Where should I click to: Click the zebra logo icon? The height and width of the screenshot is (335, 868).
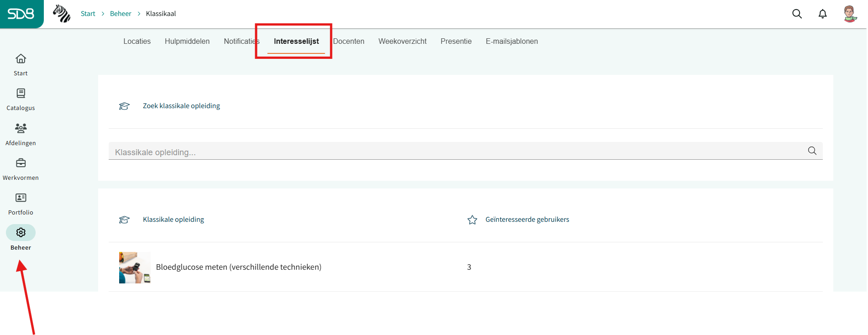click(x=62, y=14)
